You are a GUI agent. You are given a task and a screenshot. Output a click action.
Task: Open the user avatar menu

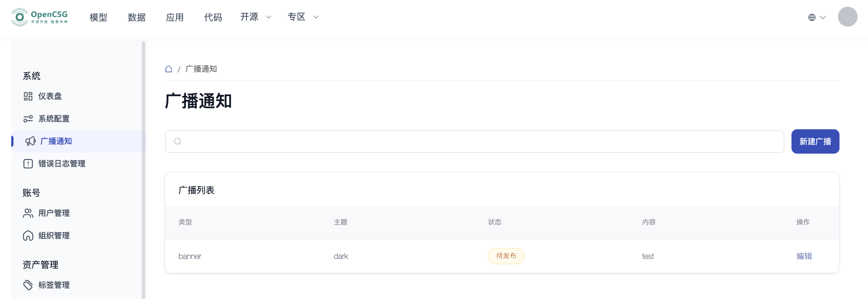[x=847, y=17]
